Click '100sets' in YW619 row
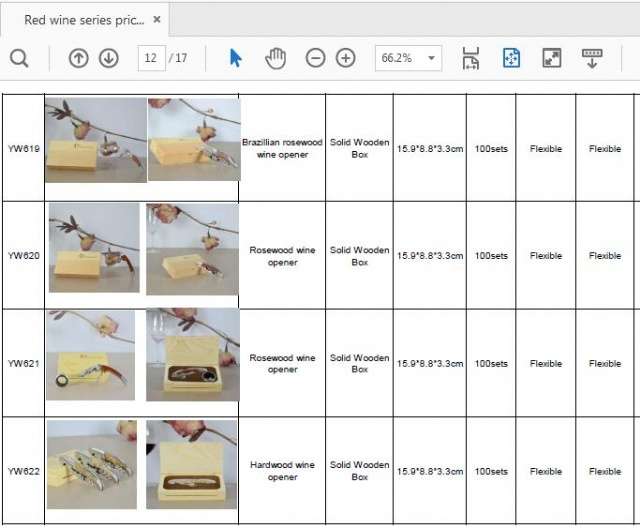The width and height of the screenshot is (640, 528). coord(491,149)
